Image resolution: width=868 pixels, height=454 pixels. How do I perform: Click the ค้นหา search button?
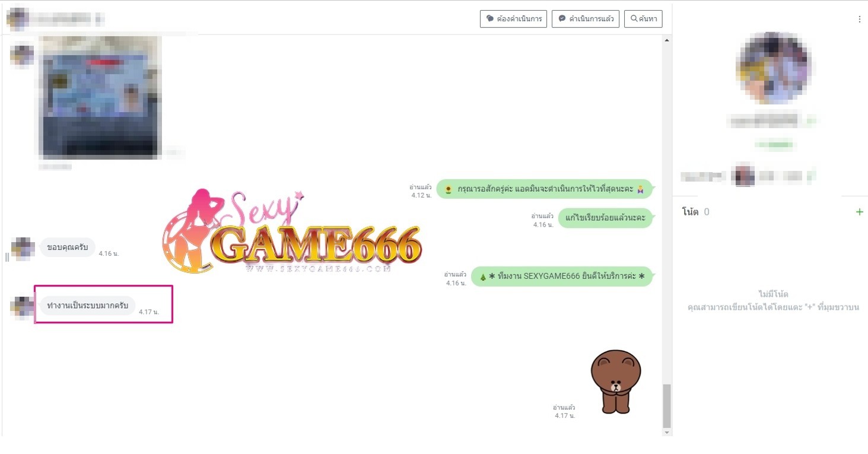click(x=643, y=19)
